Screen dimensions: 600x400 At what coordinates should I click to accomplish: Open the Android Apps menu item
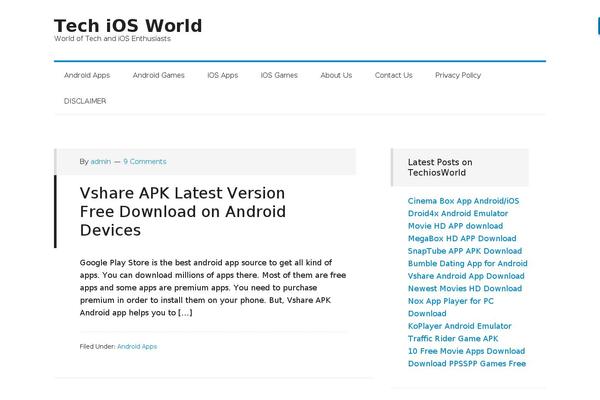point(87,75)
